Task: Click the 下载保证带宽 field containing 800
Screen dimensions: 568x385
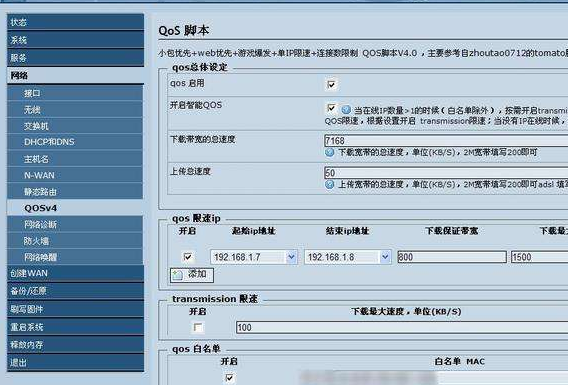Action: 452,257
